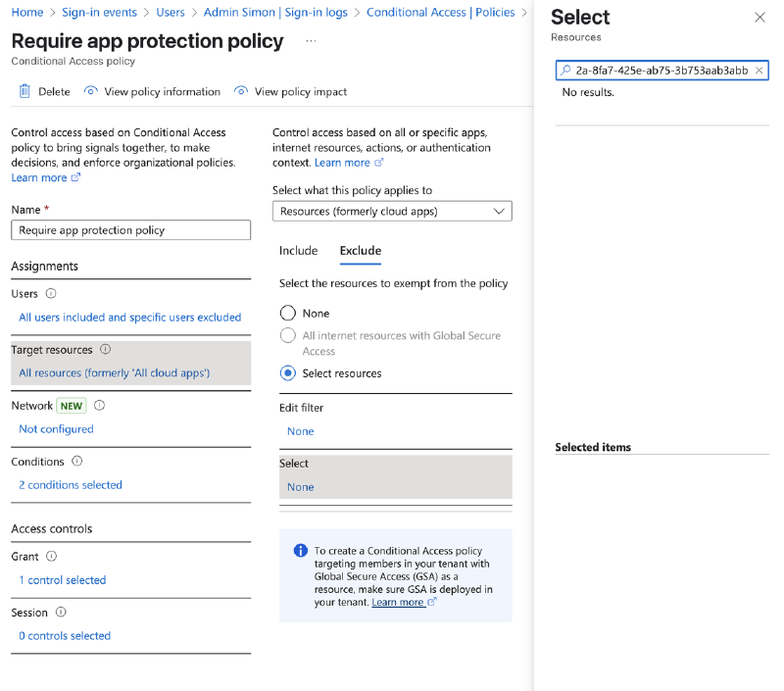This screenshot has height=691, width=784.
Task: Open View policy impact
Action: (301, 92)
